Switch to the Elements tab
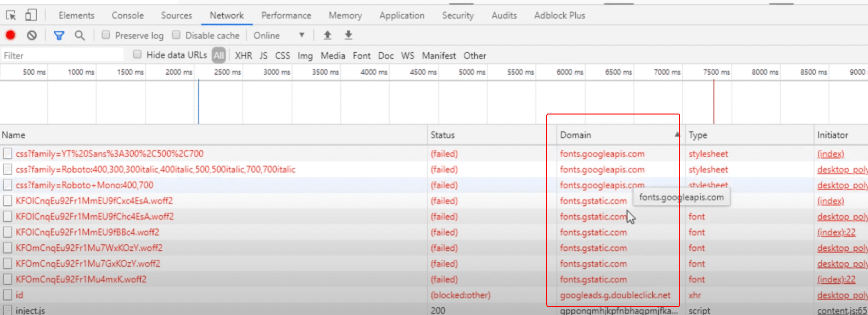 coord(77,15)
